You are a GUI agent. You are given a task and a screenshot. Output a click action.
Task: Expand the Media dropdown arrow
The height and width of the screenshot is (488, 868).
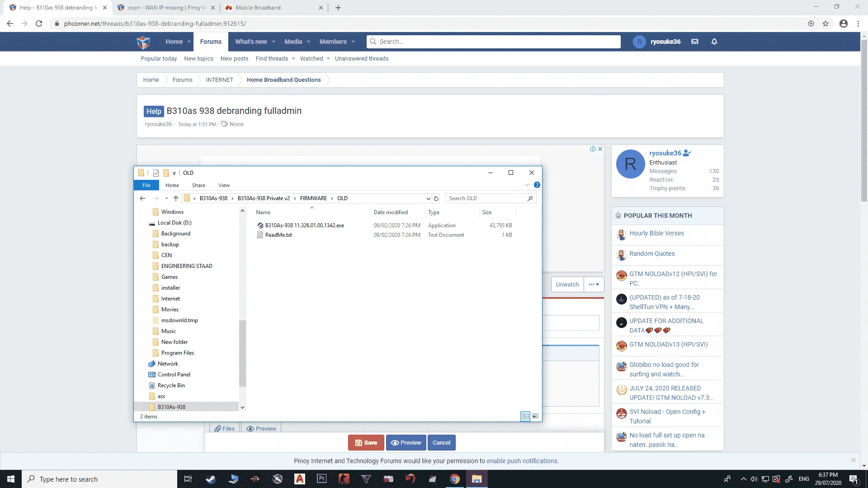coord(309,42)
